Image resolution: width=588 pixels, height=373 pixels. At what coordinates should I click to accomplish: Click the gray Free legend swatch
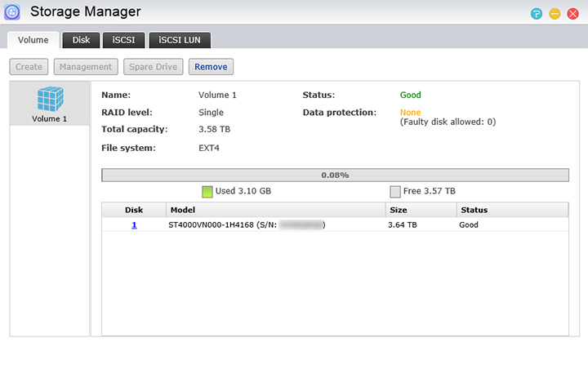[395, 192]
